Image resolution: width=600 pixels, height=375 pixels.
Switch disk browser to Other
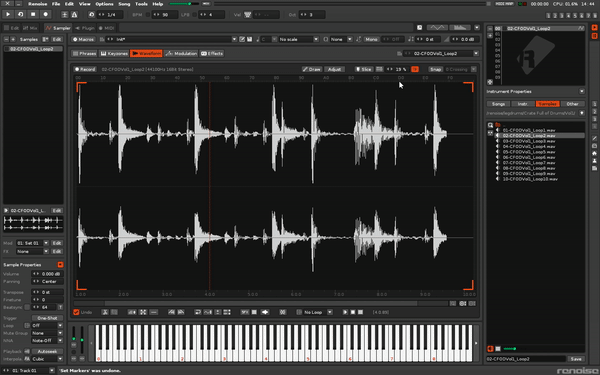[x=572, y=104]
